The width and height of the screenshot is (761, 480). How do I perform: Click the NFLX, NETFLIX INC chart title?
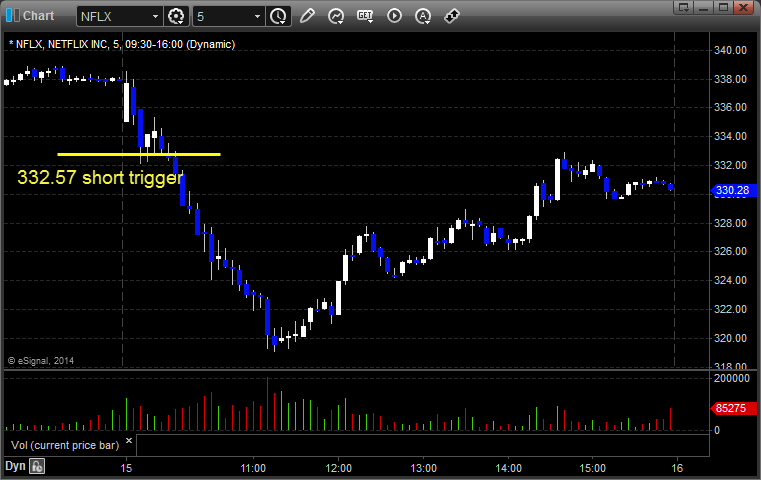coord(122,44)
